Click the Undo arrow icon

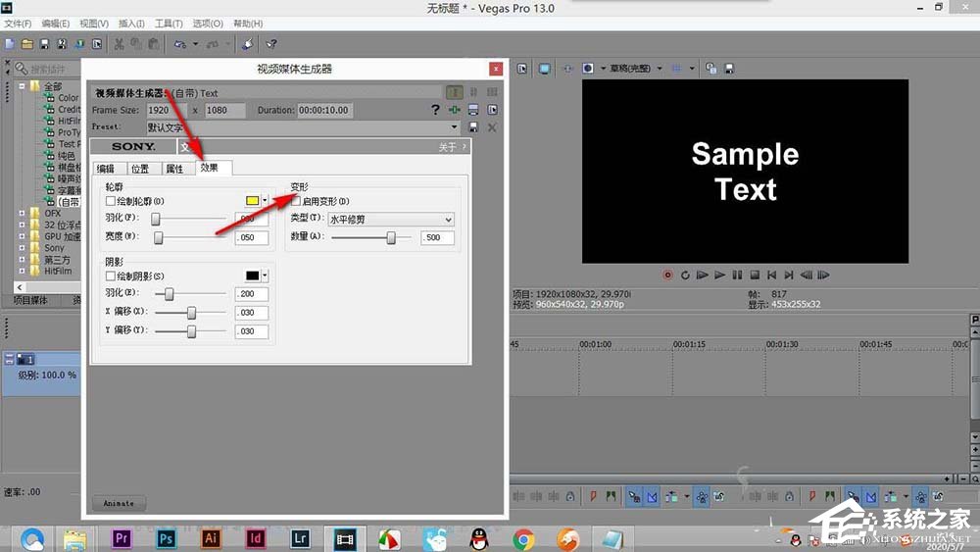pyautogui.click(x=180, y=44)
